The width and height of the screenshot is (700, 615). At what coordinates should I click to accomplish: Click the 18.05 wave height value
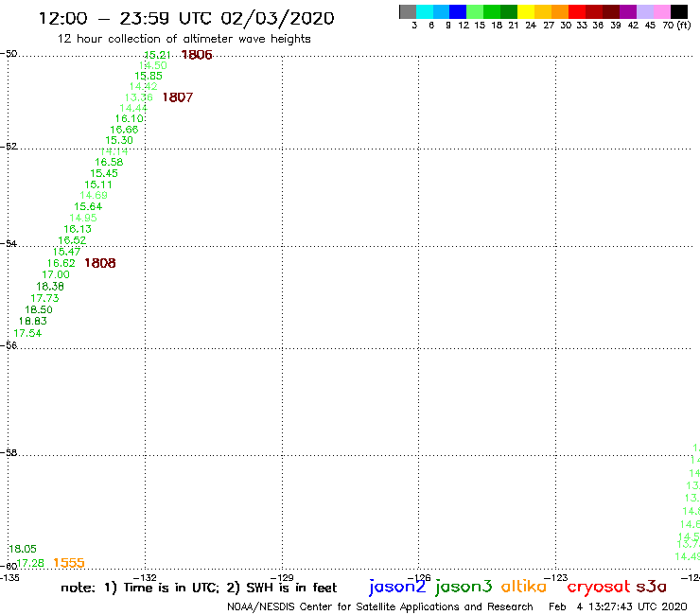click(23, 549)
